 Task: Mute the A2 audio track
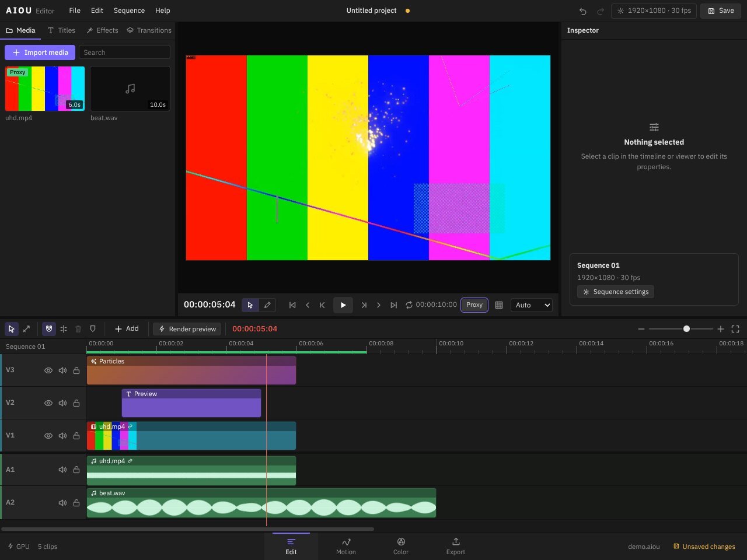click(62, 503)
